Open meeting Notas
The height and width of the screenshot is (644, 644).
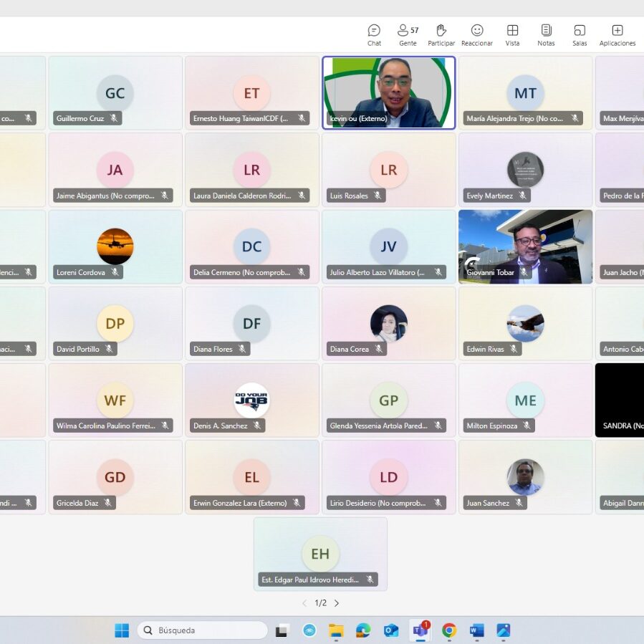tap(546, 34)
